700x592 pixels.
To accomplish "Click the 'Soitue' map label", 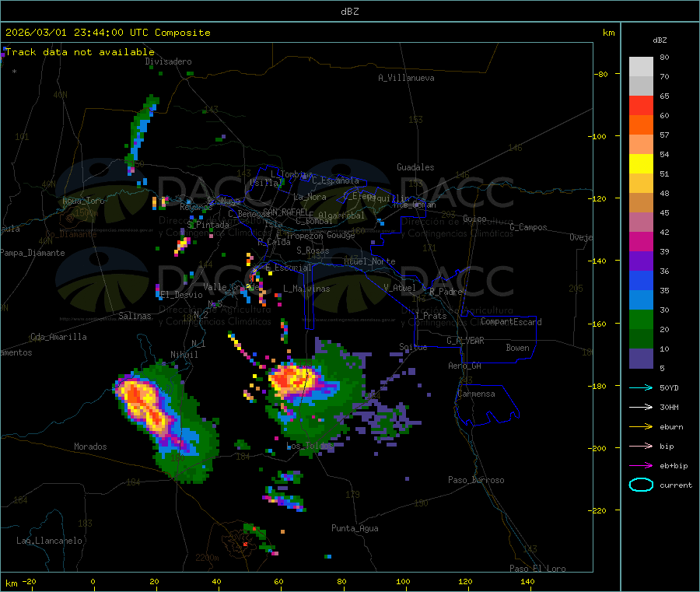I will coord(414,347).
